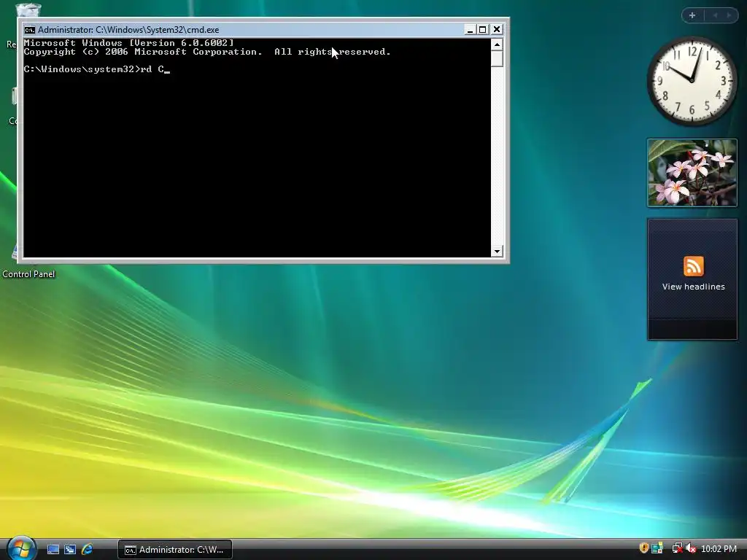Click the Copyright Microsoft Corporation line
Image resolution: width=747 pixels, height=560 pixels.
[207, 52]
